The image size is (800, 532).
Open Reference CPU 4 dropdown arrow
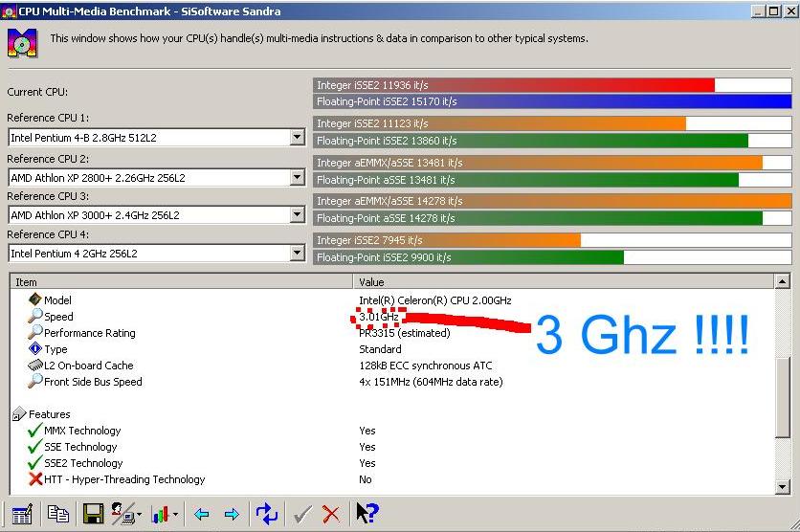[298, 253]
